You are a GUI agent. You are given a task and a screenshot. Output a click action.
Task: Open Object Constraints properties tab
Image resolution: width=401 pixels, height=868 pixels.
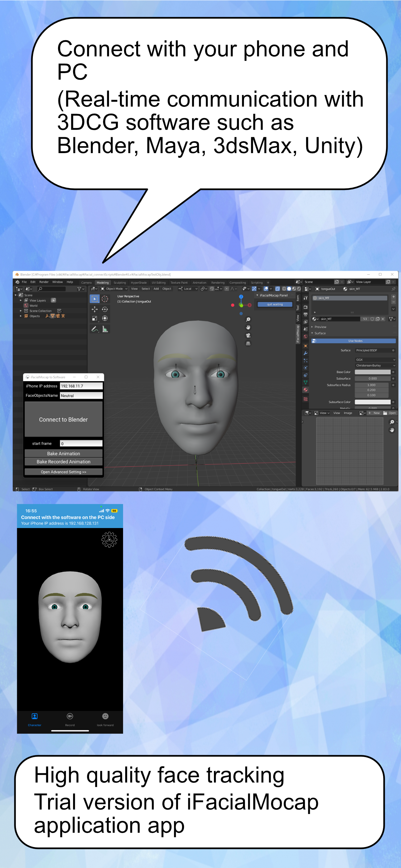[x=305, y=375]
